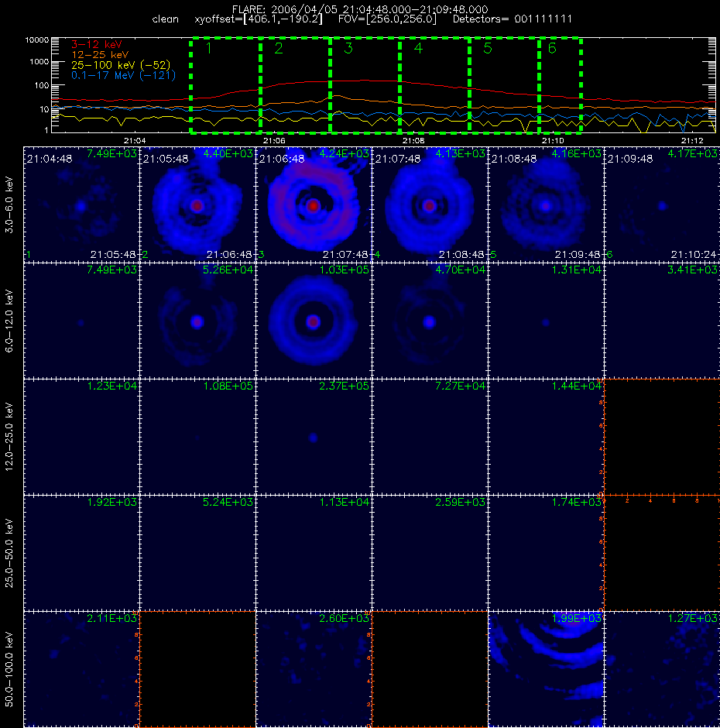Click the 50.0-100.0 keV image with peak 1.99E+03

tap(546, 669)
